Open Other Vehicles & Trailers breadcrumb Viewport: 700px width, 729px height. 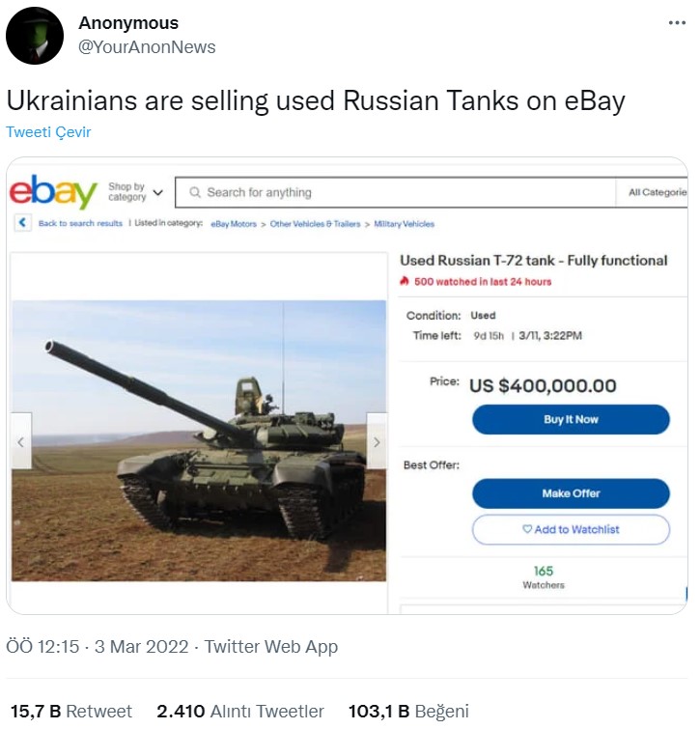point(315,224)
